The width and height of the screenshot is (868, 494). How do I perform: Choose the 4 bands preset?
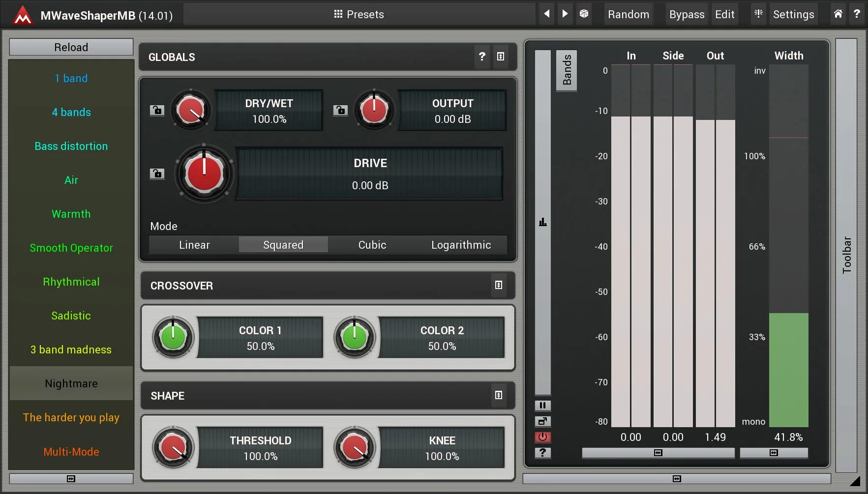71,112
